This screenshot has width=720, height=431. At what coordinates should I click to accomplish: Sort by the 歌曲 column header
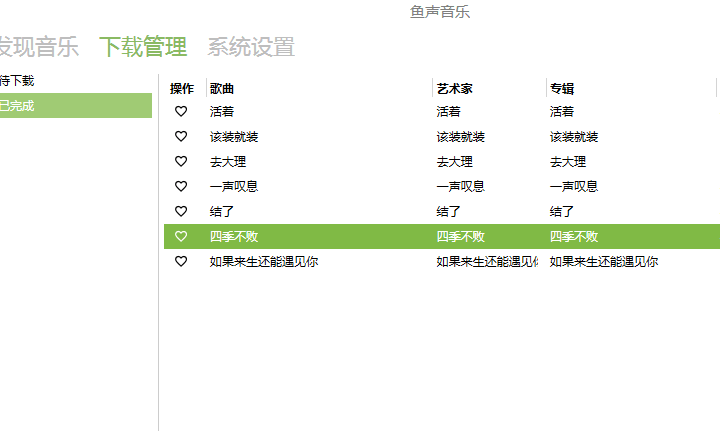(222, 88)
